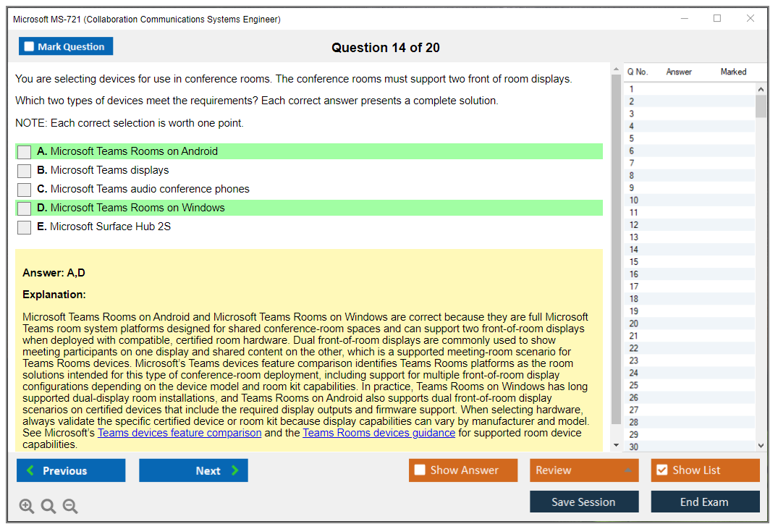This screenshot has width=778, height=532.
Task: Toggle the Show Answer checkbox
Action: 420,470
